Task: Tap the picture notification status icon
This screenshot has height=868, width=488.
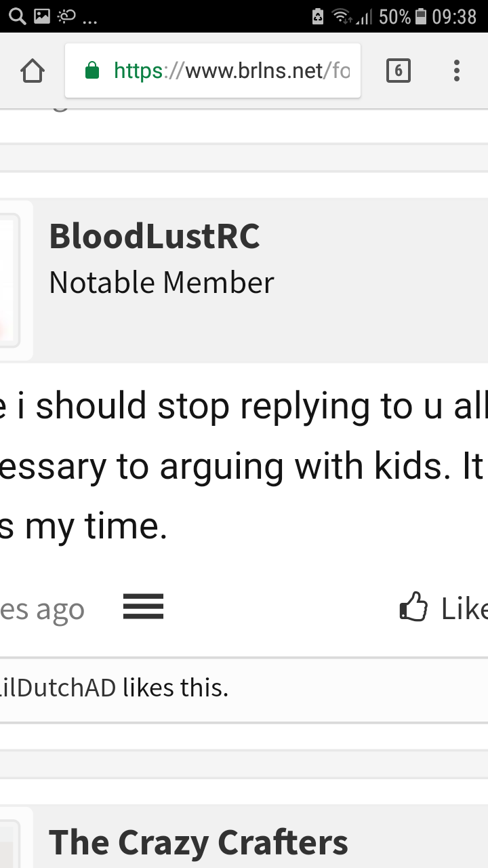Action: pyautogui.click(x=42, y=16)
